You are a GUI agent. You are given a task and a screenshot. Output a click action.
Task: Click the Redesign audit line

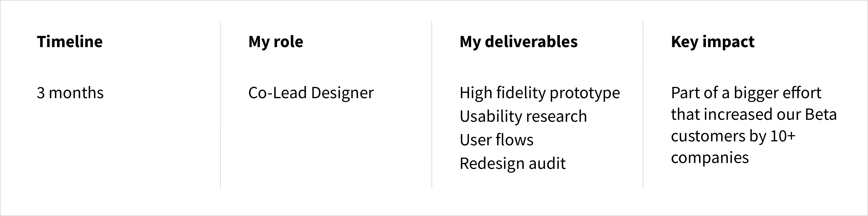pyautogui.click(x=513, y=164)
